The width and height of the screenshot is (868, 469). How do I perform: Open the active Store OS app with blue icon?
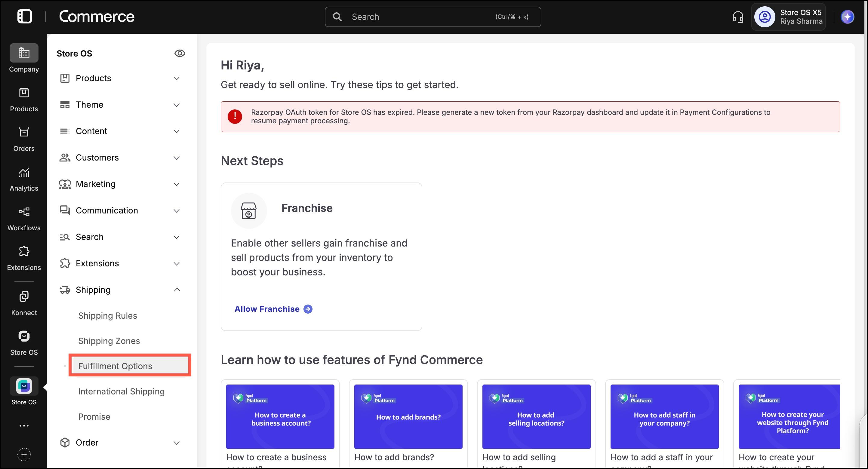click(24, 386)
